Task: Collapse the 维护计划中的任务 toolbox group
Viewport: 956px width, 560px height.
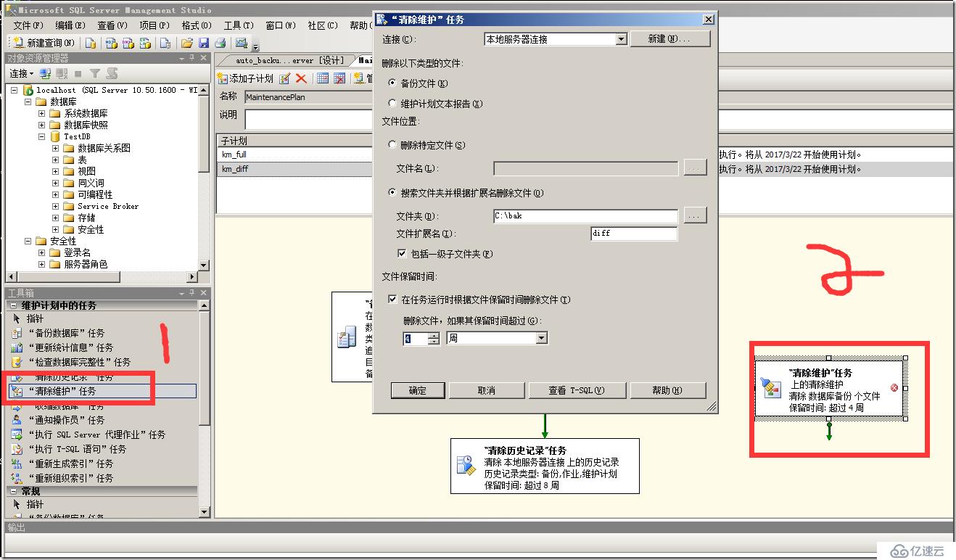Action: pos(15,306)
